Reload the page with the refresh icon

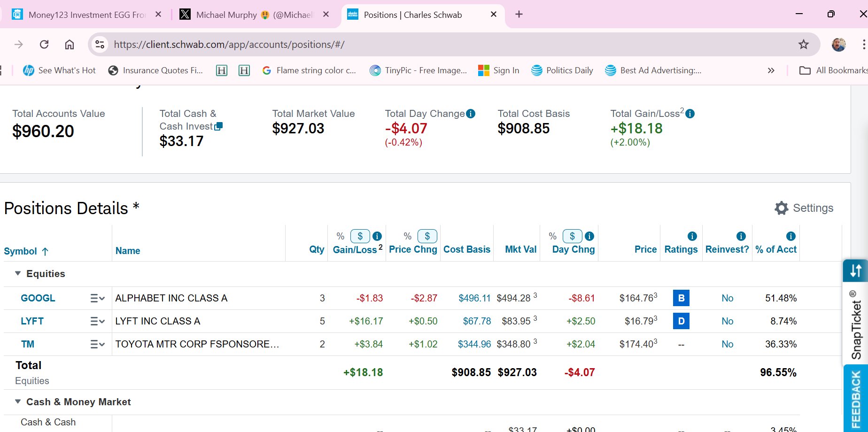(44, 44)
